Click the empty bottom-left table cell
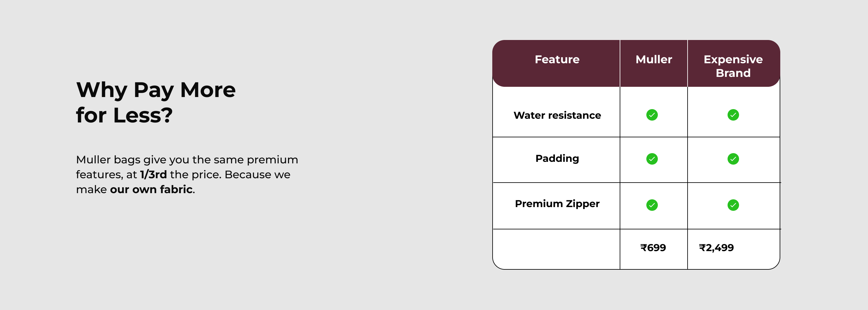 (x=556, y=249)
